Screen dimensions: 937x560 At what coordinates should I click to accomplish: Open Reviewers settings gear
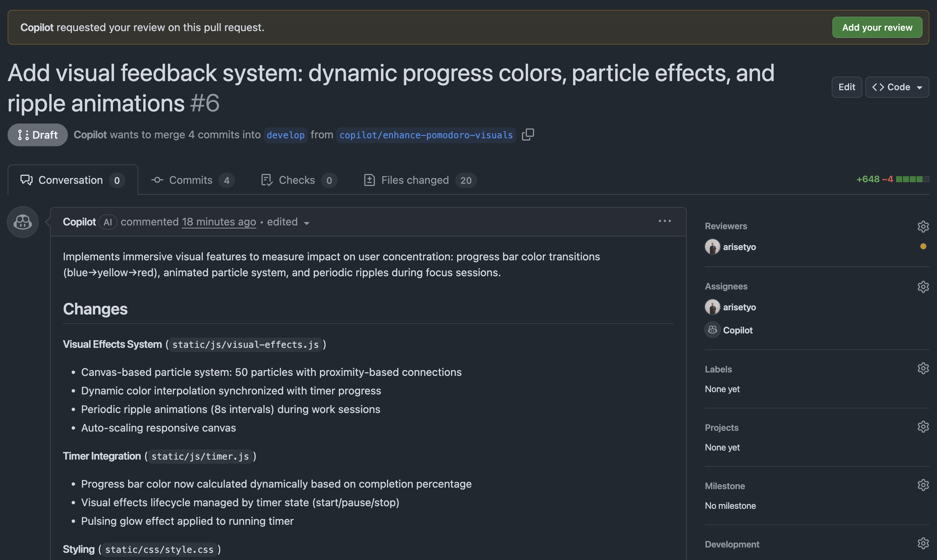(x=923, y=226)
